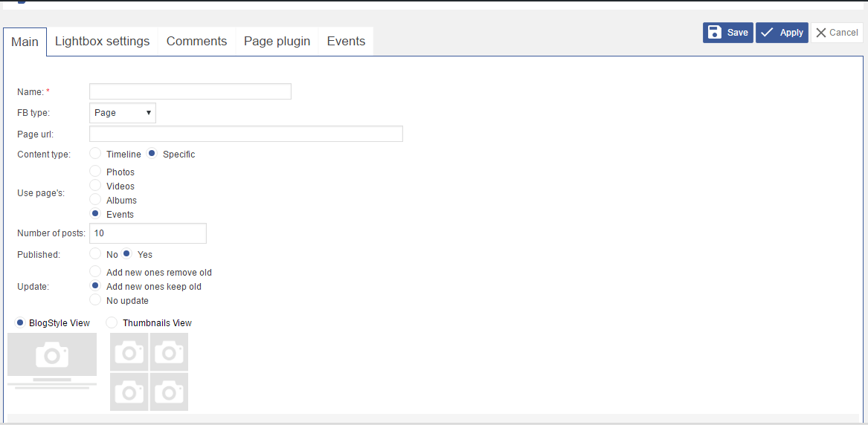The width and height of the screenshot is (868, 425).
Task: Click the Save button with floppy icon
Action: (x=727, y=33)
